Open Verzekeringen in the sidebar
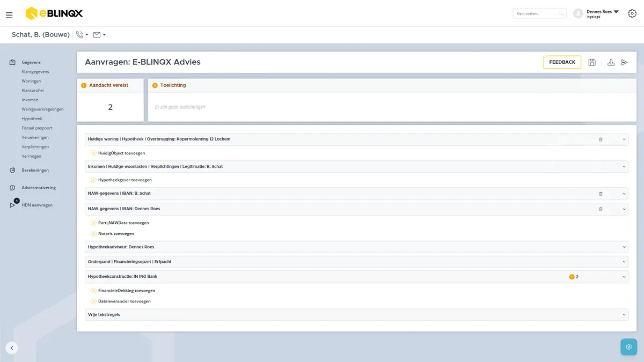The width and height of the screenshot is (644, 362). click(x=35, y=137)
